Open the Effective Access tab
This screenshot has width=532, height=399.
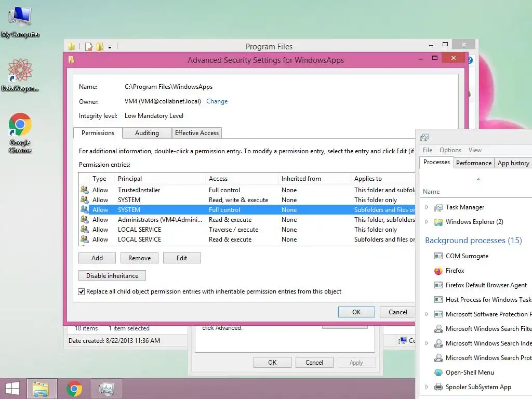pos(197,133)
